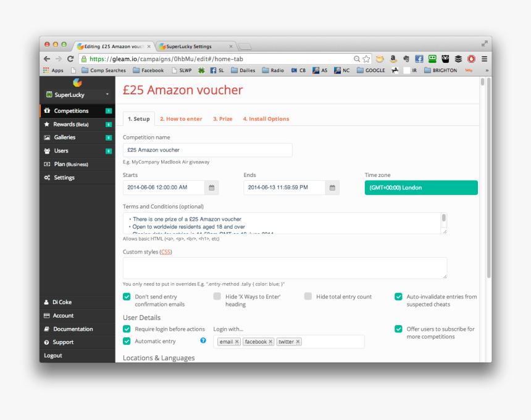Remove the email login tag
The image size is (531, 420).
[x=237, y=342]
